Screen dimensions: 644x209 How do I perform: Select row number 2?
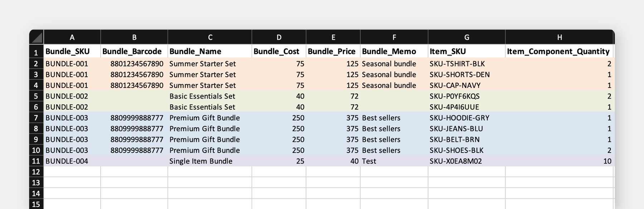[x=36, y=64]
